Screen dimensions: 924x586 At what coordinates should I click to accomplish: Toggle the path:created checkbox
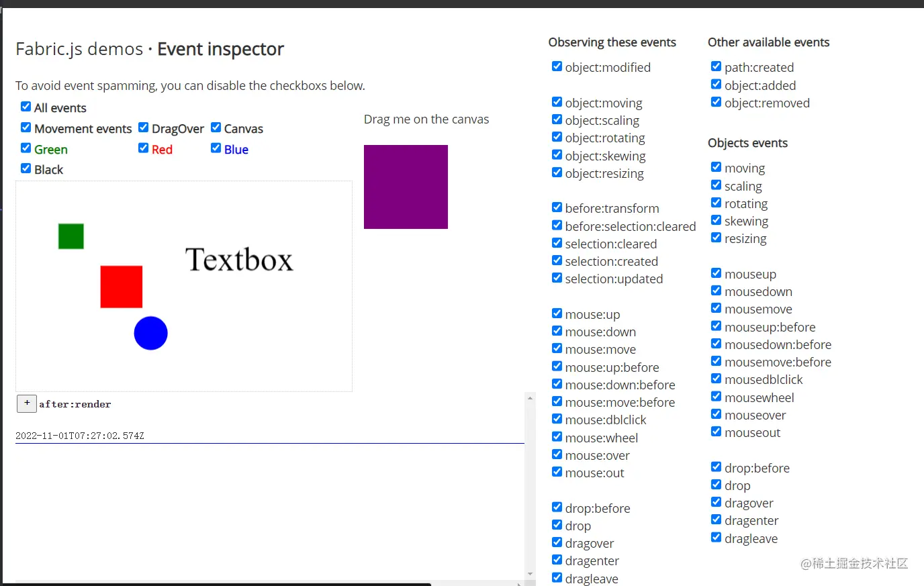click(716, 66)
